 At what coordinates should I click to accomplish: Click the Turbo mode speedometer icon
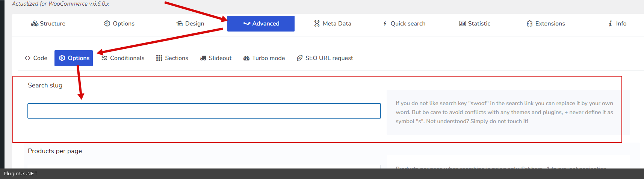click(246, 58)
